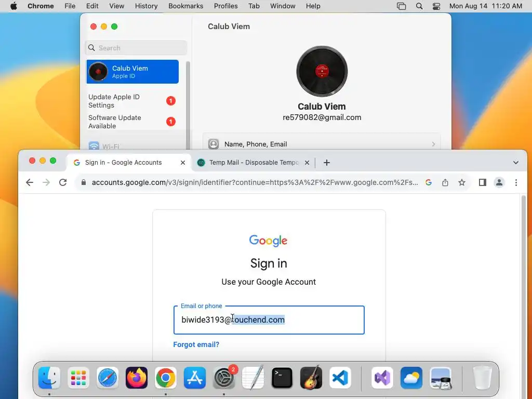The height and width of the screenshot is (399, 532).
Task: Click the System Settings sidebar scrollbar
Action: click(x=188, y=105)
